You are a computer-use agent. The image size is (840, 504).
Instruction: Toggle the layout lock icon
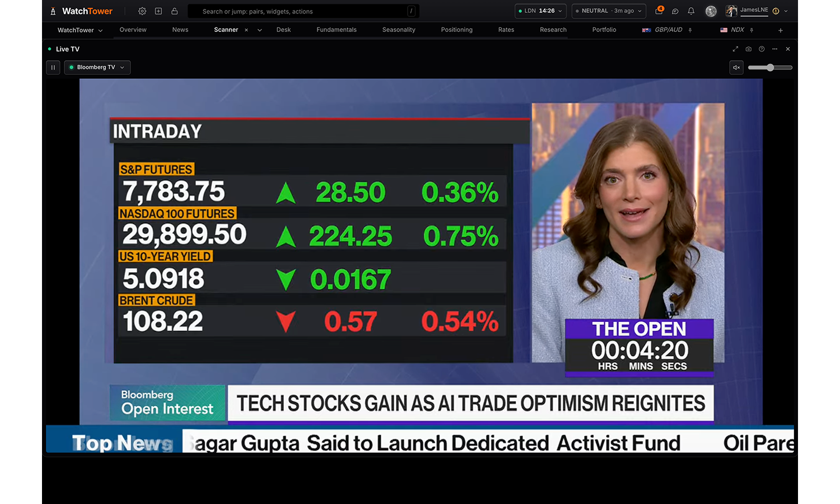tap(175, 11)
